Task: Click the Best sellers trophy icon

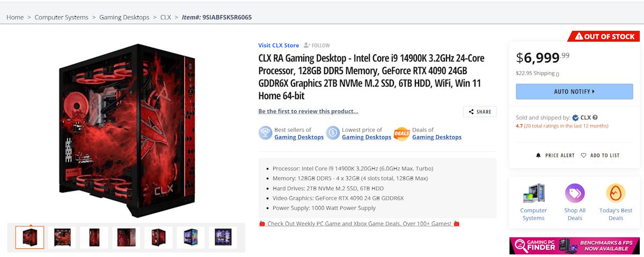Action: pos(265,133)
